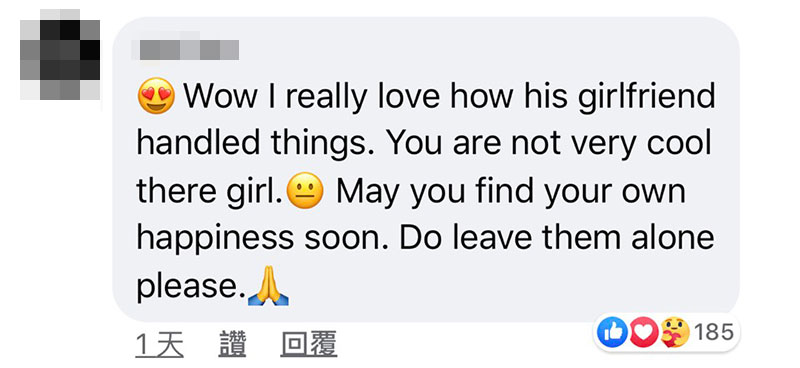Screen dimensions: 800x368
Task: Click 'May you find your own' text
Action: tap(511, 192)
